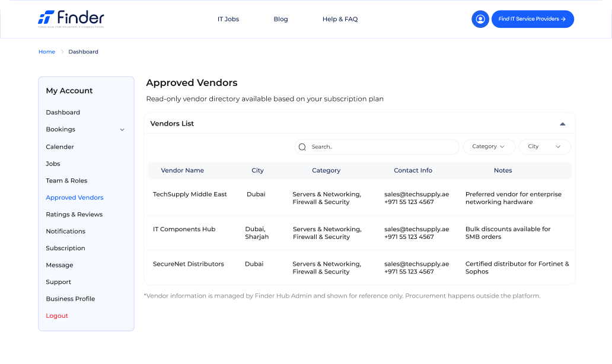The image size is (612, 364).
Task: Click the search magnifier icon
Action: click(302, 147)
